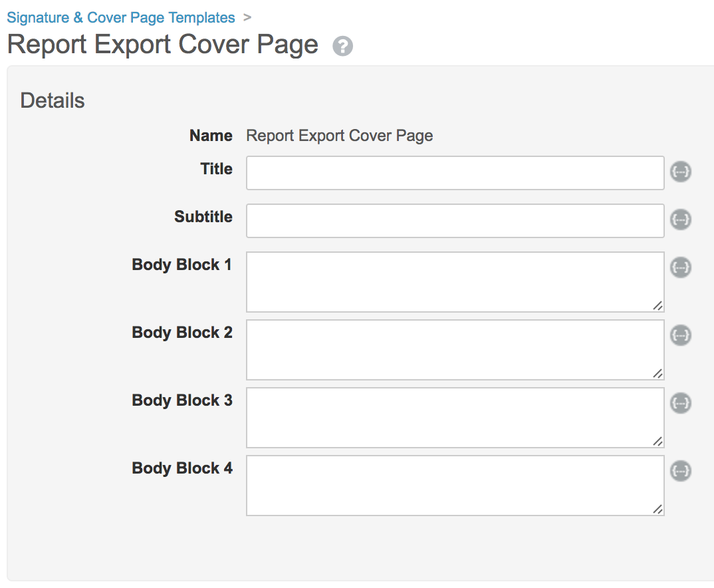Image resolution: width=714 pixels, height=588 pixels.
Task: Grab the Body Block 4 resize handle
Action: click(657, 509)
